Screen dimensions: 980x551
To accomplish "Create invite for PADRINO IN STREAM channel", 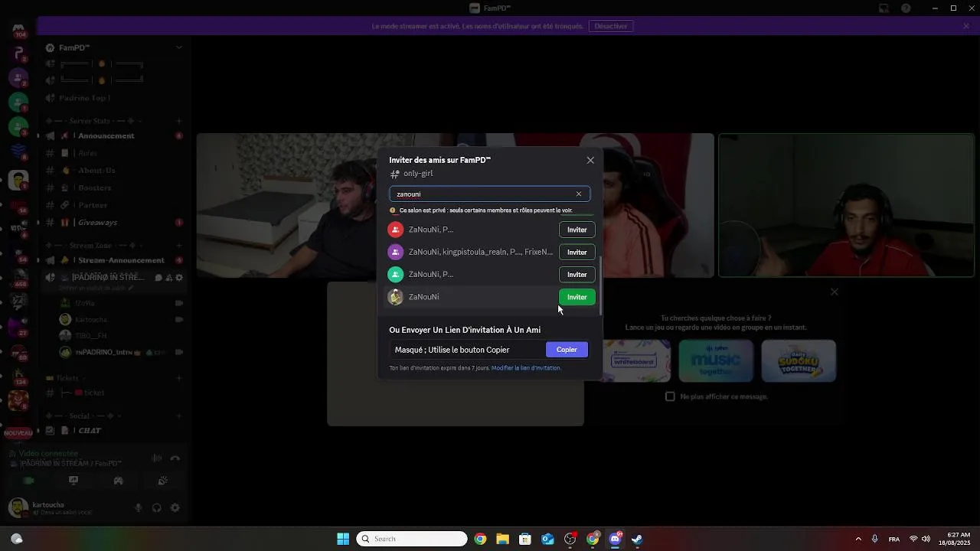I will point(169,278).
